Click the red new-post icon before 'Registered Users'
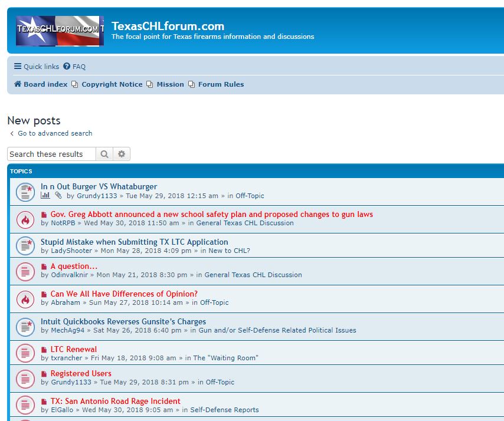Image resolution: width=504 pixels, height=421 pixels. pyautogui.click(x=44, y=374)
